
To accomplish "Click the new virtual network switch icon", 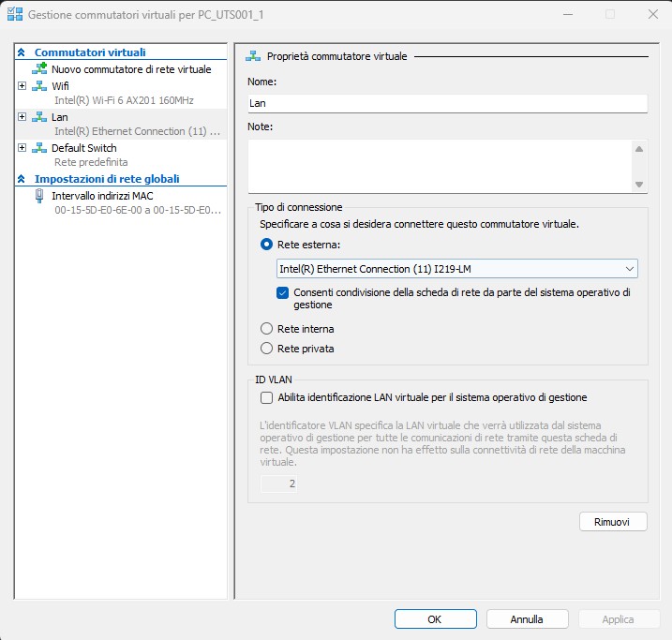I will point(39,69).
